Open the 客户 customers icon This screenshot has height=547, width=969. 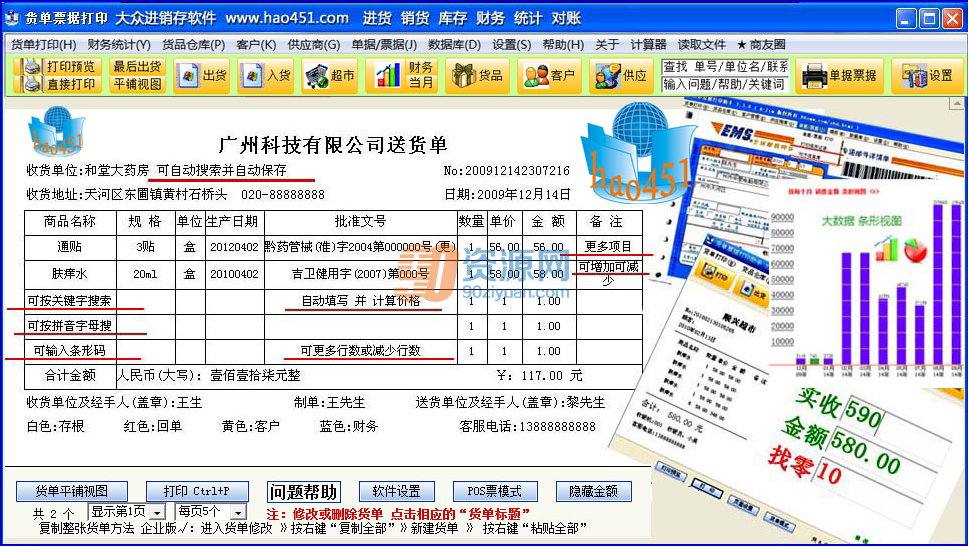point(549,76)
